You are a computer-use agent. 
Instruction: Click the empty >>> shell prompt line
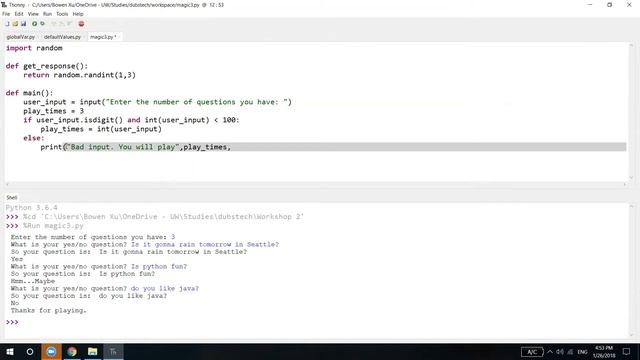tap(12, 322)
